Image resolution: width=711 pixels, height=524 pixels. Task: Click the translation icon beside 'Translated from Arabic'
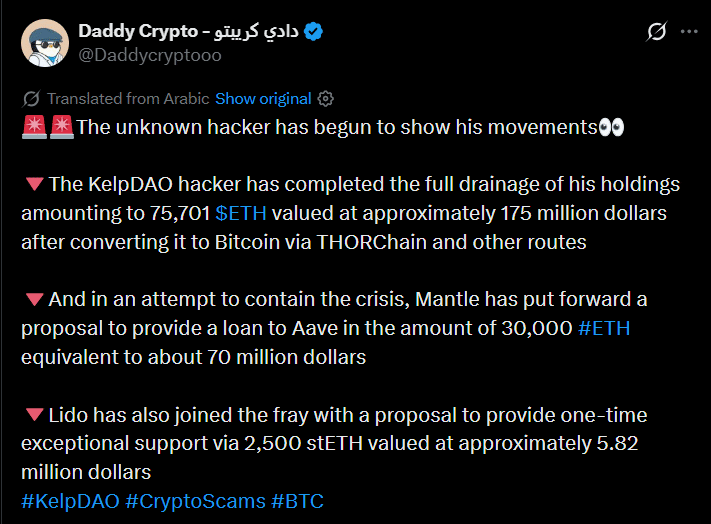(x=31, y=99)
